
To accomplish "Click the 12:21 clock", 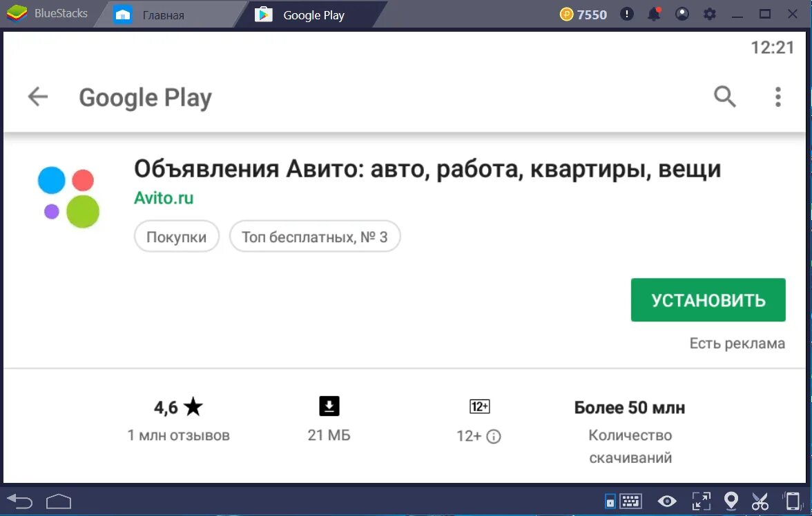I will coord(772,48).
